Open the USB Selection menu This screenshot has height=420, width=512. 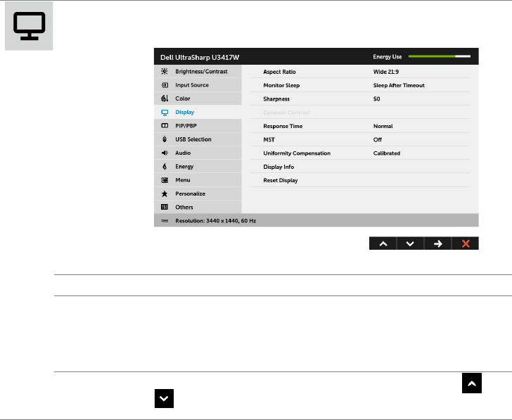click(198, 139)
